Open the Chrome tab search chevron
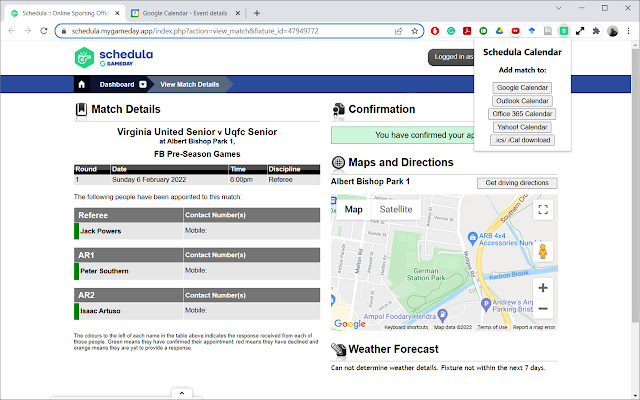 point(558,8)
